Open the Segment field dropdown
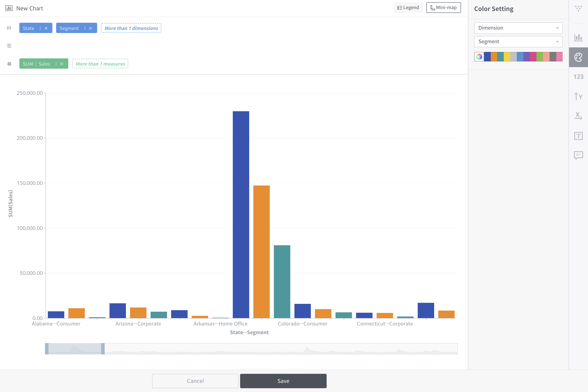Viewport: 588px width, 392px height. 518,42
